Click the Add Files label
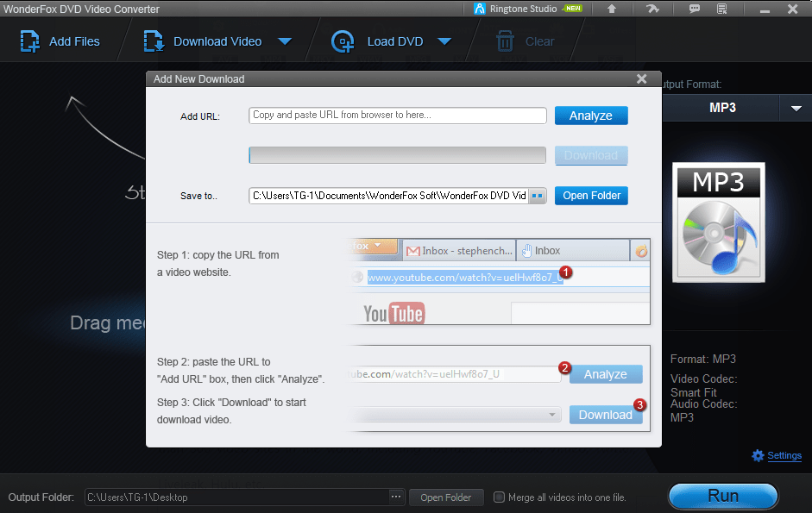This screenshot has width=812, height=513. pyautogui.click(x=74, y=41)
